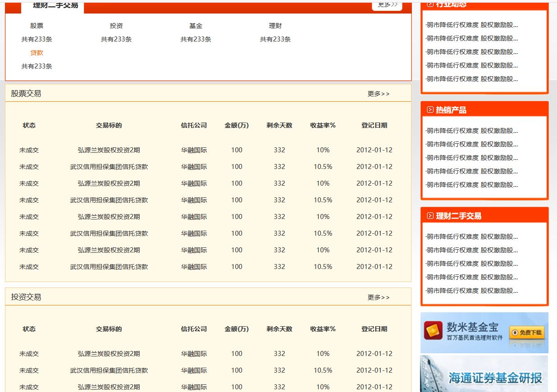557x392 pixels.
Task: Open the orange 贷款 category
Action: pyautogui.click(x=37, y=53)
